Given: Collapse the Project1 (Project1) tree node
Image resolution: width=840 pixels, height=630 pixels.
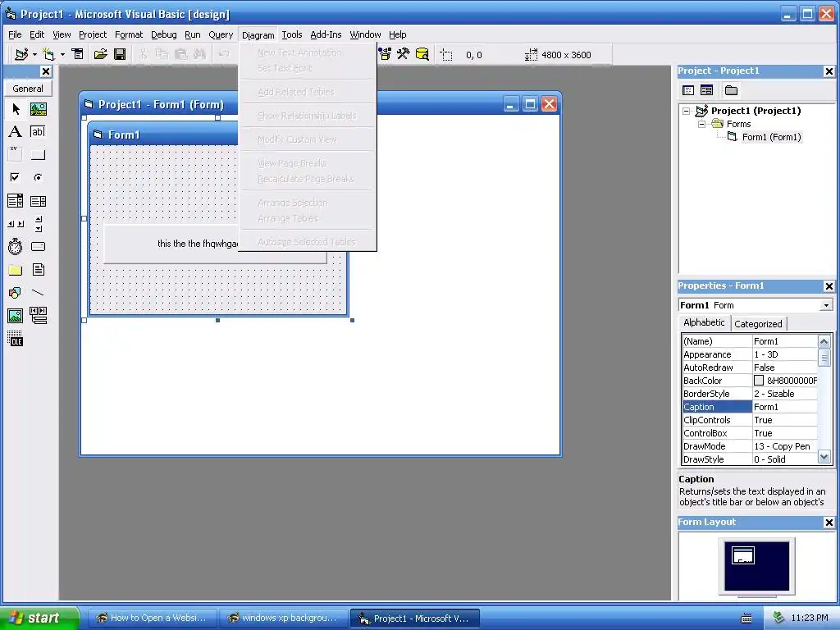Looking at the screenshot, I should pyautogui.click(x=687, y=111).
